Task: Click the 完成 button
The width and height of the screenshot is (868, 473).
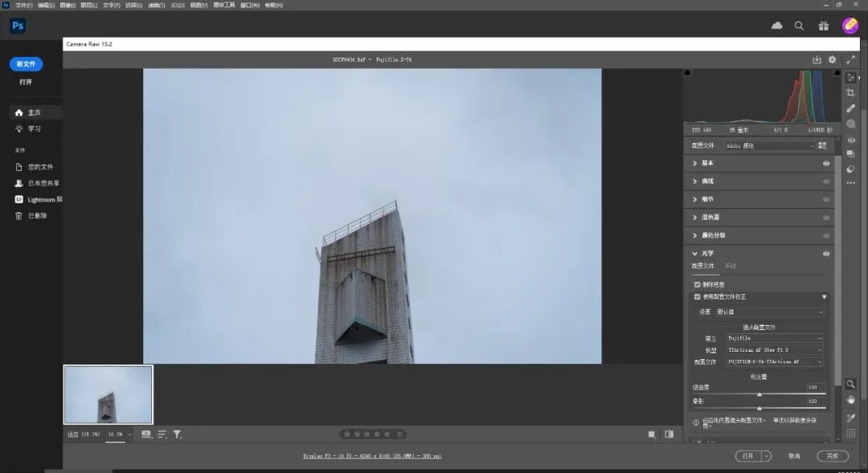Action: (833, 456)
